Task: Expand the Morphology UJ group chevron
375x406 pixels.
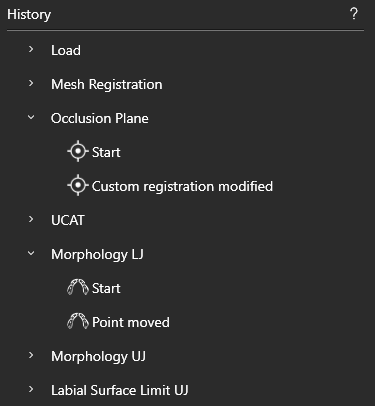Action: pos(31,355)
